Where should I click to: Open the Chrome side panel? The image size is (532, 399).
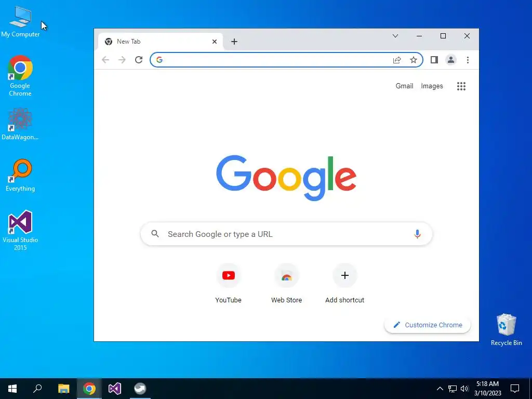pyautogui.click(x=434, y=60)
